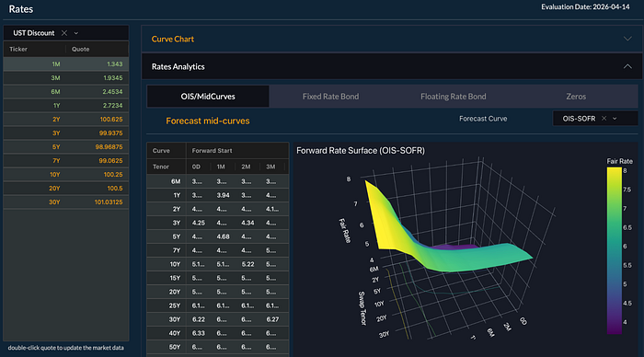Switch to the Zeros tab

(576, 97)
